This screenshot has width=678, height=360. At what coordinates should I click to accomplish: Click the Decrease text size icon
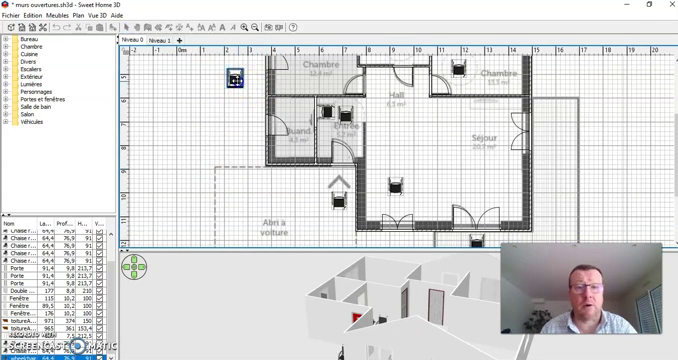(x=212, y=27)
